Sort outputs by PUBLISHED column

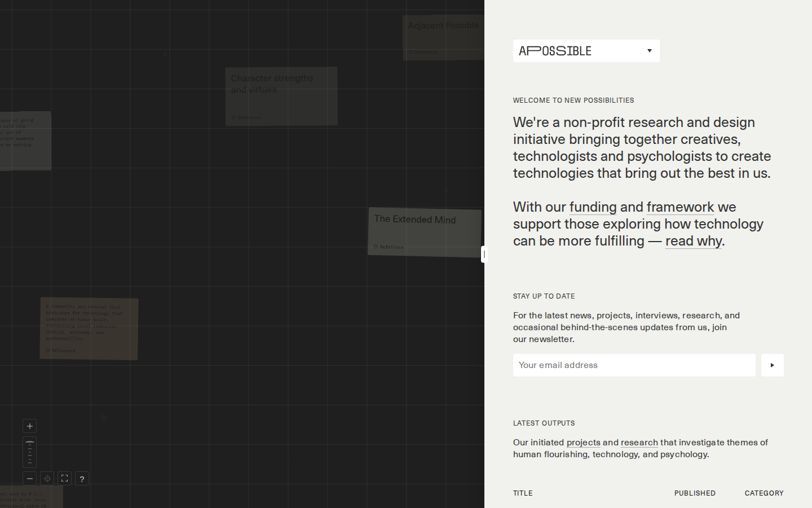[x=695, y=493]
